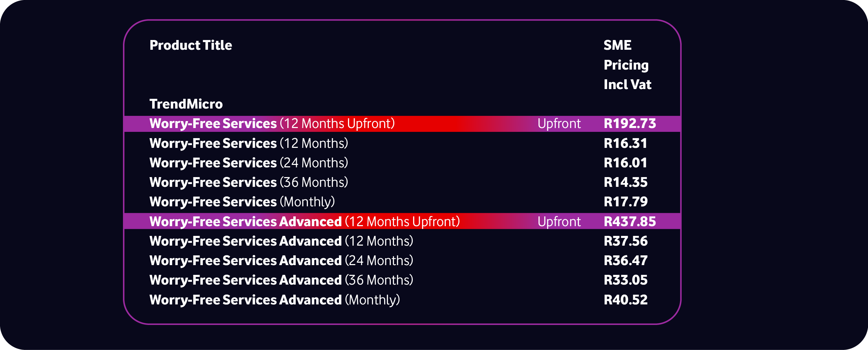Screen dimensions: 868x350
Task: Select Worry-Free Services Advanced (Monthly) product
Action: pyautogui.click(x=274, y=300)
